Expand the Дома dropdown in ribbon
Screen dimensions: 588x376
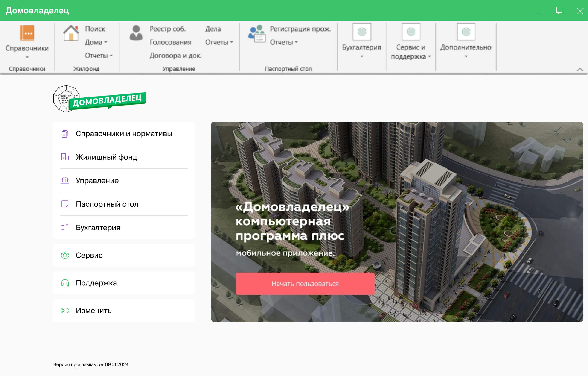point(96,42)
